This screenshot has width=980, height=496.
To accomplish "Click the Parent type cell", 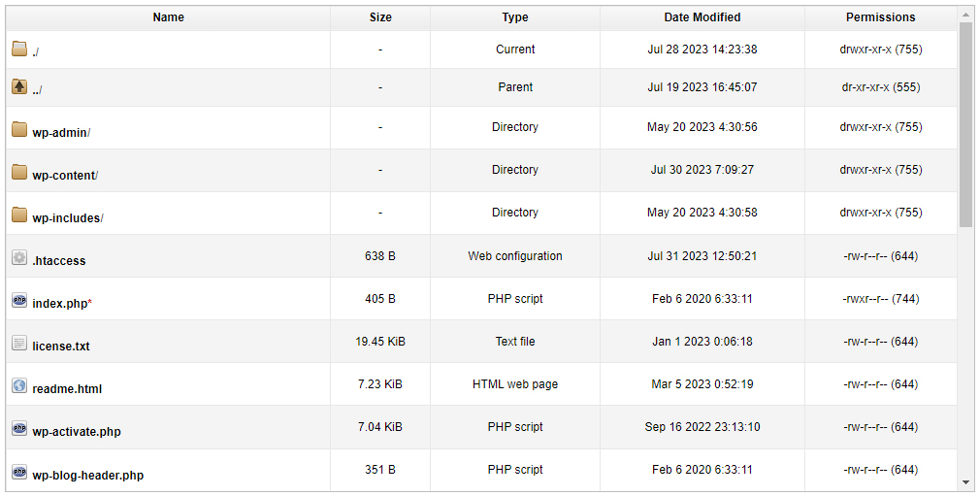I will (x=515, y=87).
